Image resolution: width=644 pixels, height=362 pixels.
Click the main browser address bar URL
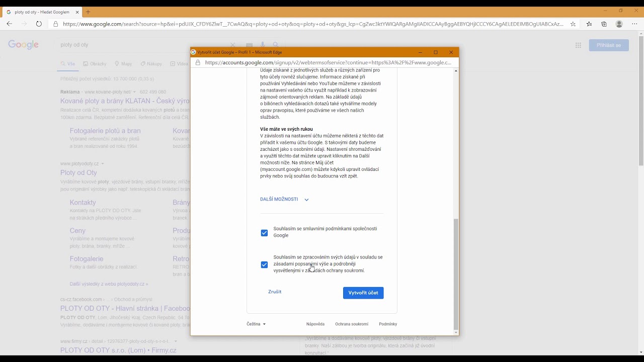(313, 24)
